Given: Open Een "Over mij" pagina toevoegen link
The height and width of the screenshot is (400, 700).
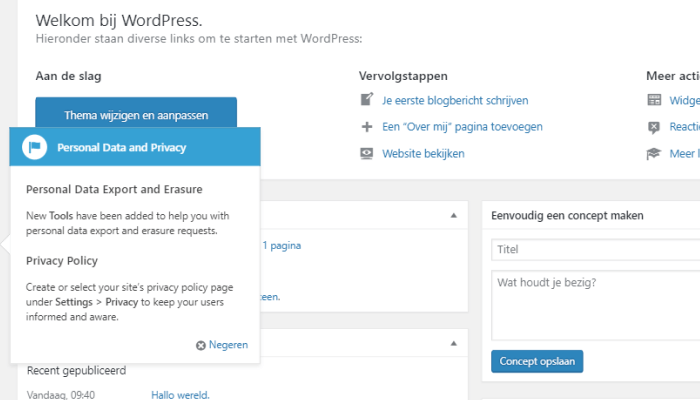Looking at the screenshot, I should 462,127.
